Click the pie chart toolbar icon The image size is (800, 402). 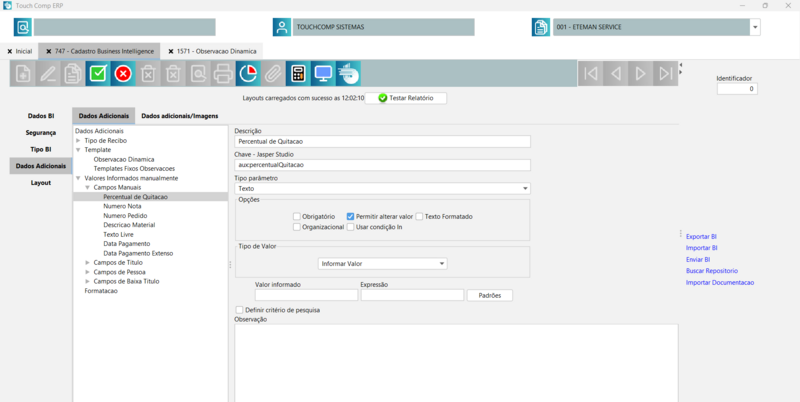[x=247, y=73]
